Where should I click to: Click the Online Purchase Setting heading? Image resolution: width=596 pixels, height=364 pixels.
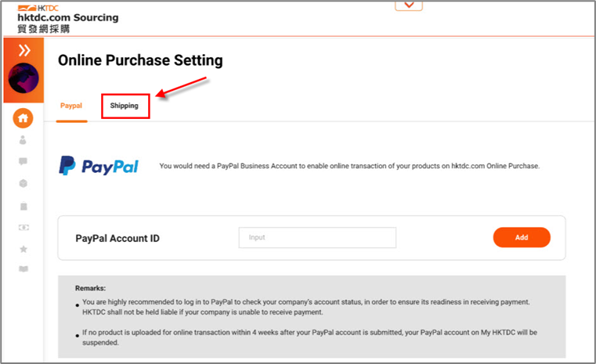pos(140,60)
